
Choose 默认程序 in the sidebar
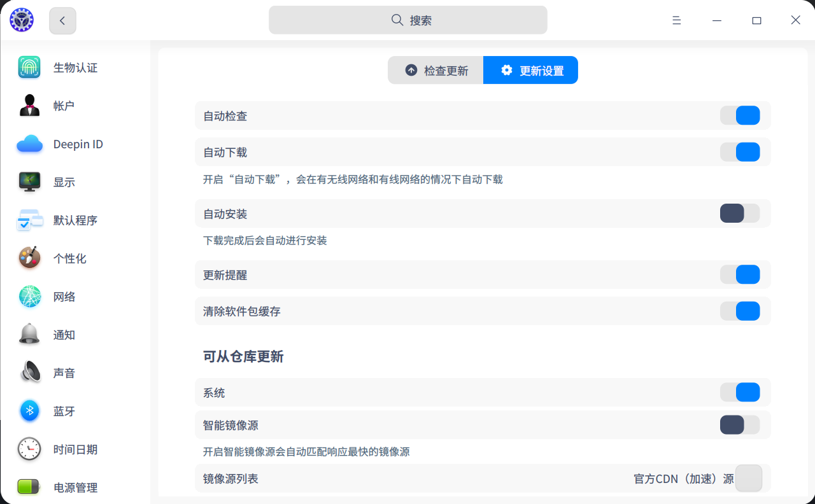pyautogui.click(x=75, y=220)
